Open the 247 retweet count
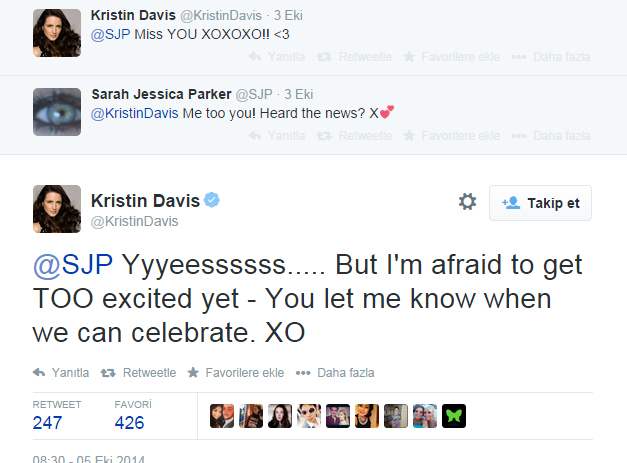This screenshot has width=627, height=463. (x=47, y=423)
